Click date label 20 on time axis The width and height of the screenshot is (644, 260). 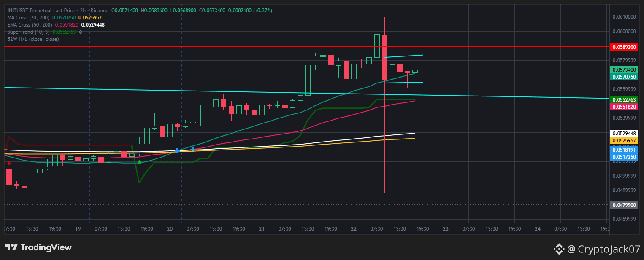[170, 228]
